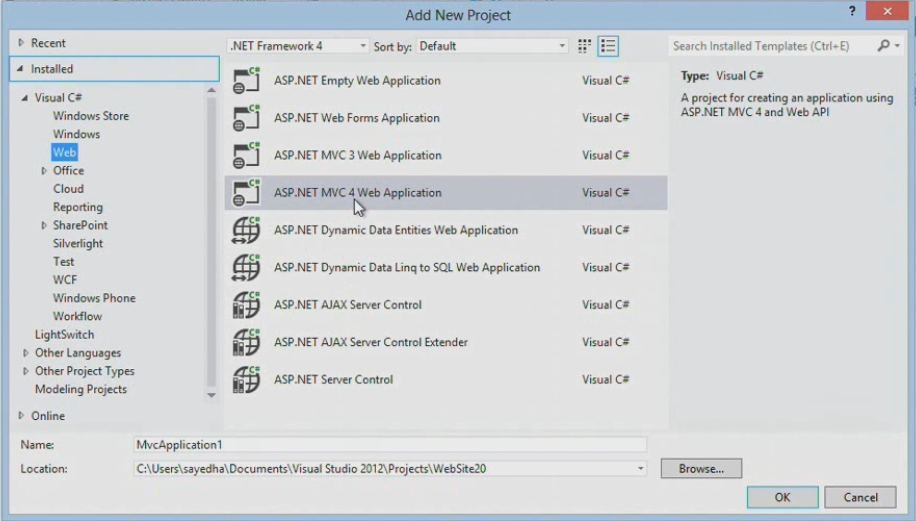
Task: Click the Browse... button
Action: pyautogui.click(x=701, y=468)
